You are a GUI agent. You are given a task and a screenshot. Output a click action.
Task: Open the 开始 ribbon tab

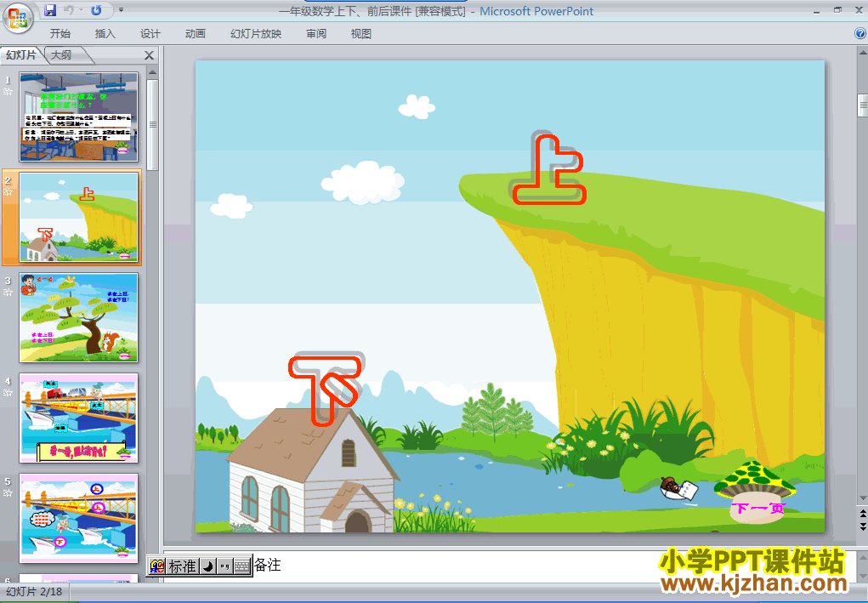[60, 34]
